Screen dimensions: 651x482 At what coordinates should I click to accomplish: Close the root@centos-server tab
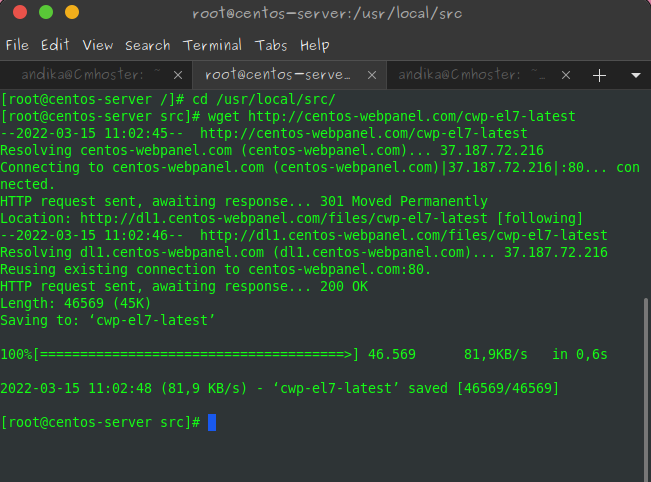tap(372, 75)
